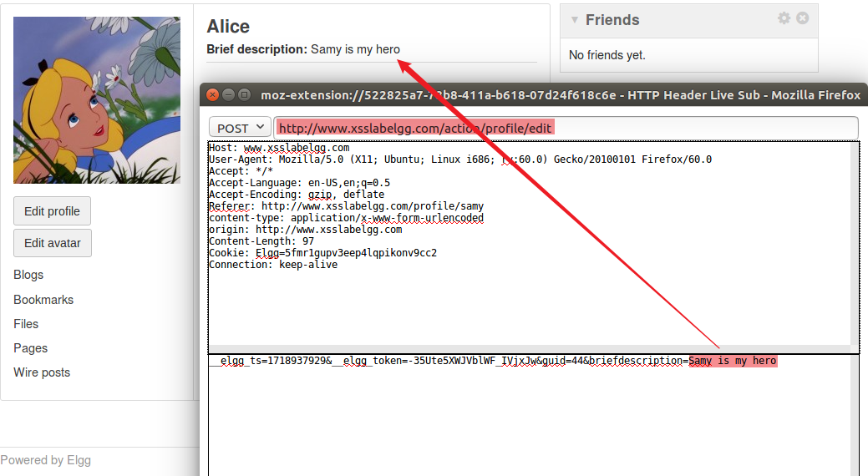
Task: Click the Connection: keep-alive line
Action: tap(273, 264)
